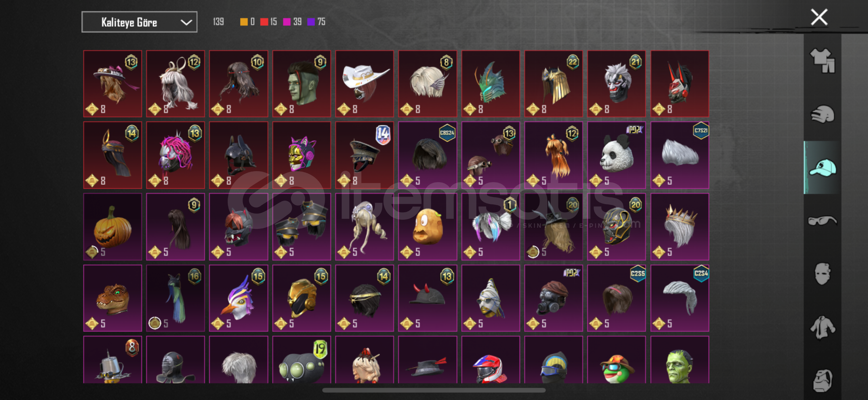Image resolution: width=868 pixels, height=400 pixels.
Task: Filter by the red quality swatch
Action: point(264,22)
